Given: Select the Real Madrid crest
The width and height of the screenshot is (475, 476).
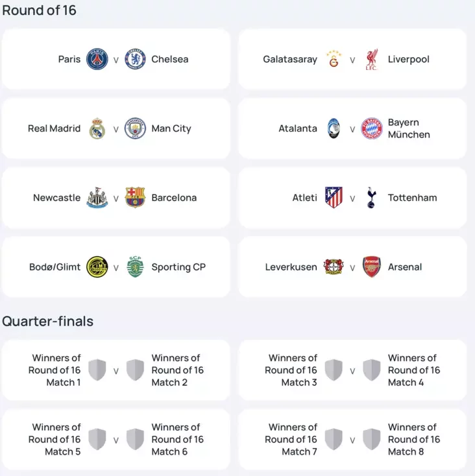Looking at the screenshot, I should (97, 128).
